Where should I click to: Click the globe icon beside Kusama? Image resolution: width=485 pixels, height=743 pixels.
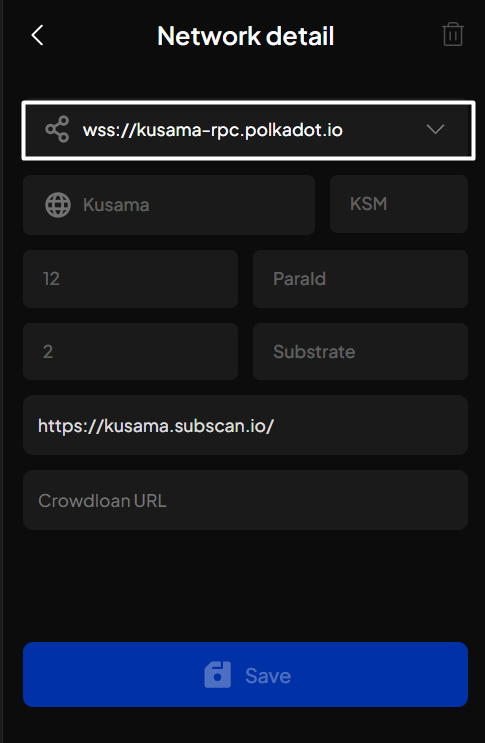pos(58,205)
